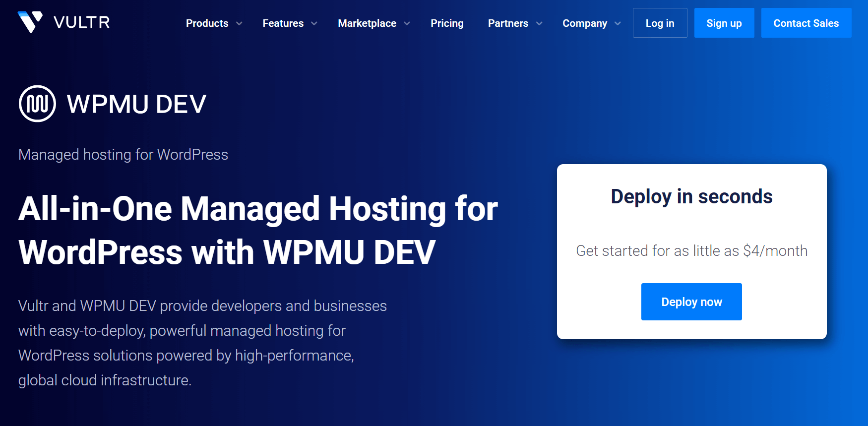Click the 'Vultr and WPMU DEV provide developers' paragraph
The image size is (868, 426).
pyautogui.click(x=202, y=343)
